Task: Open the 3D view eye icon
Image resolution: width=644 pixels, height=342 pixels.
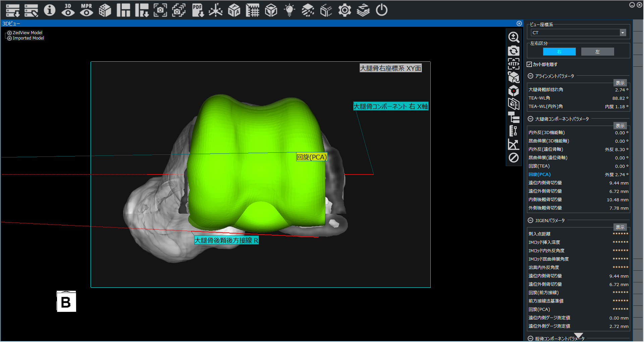Action: (x=68, y=10)
